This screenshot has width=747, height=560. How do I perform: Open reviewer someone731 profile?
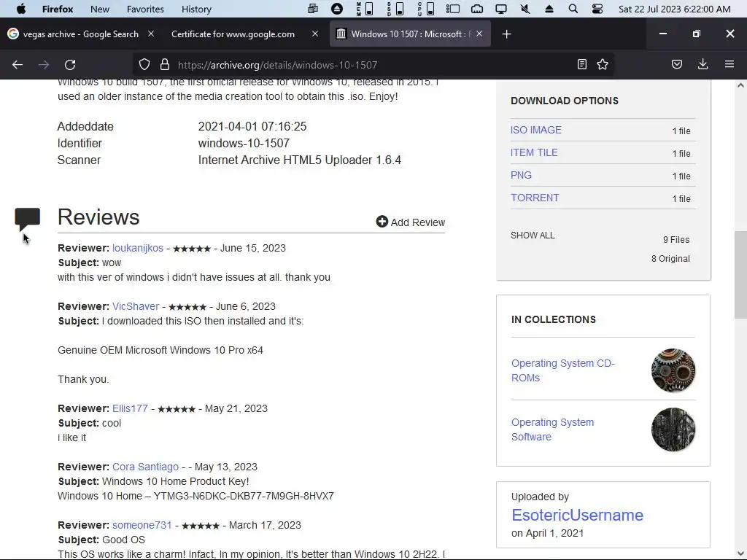pyautogui.click(x=142, y=525)
